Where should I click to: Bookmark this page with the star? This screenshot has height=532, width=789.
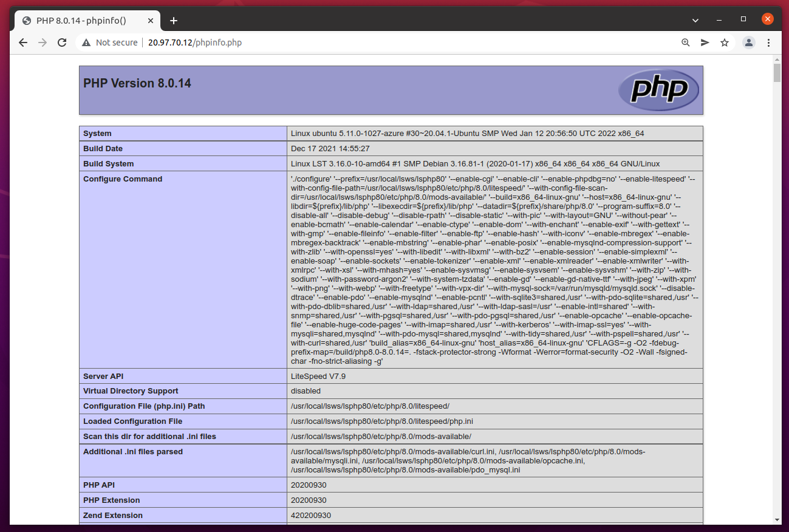(x=725, y=43)
